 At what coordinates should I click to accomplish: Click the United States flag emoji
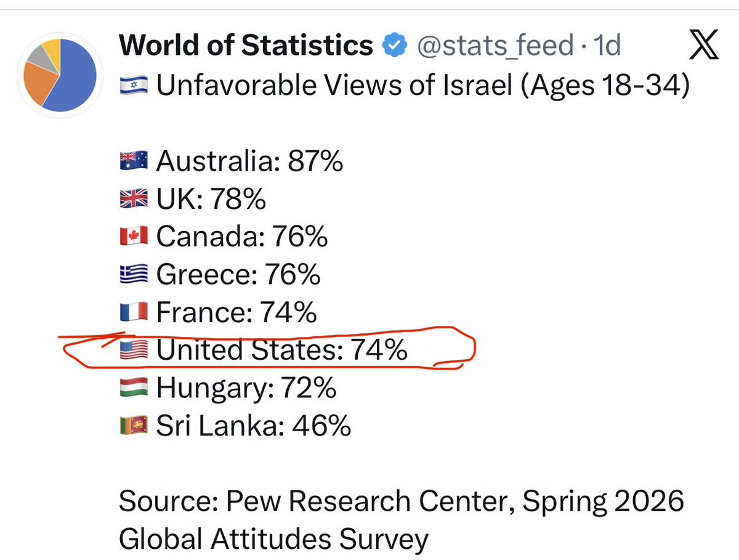[x=133, y=350]
